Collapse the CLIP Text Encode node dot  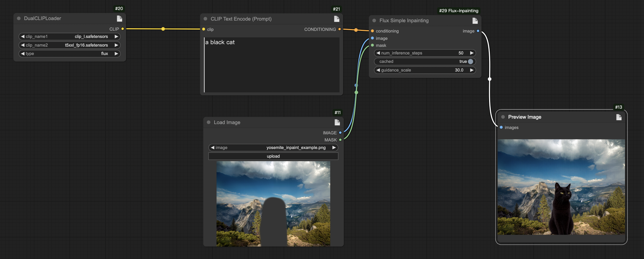pos(205,19)
